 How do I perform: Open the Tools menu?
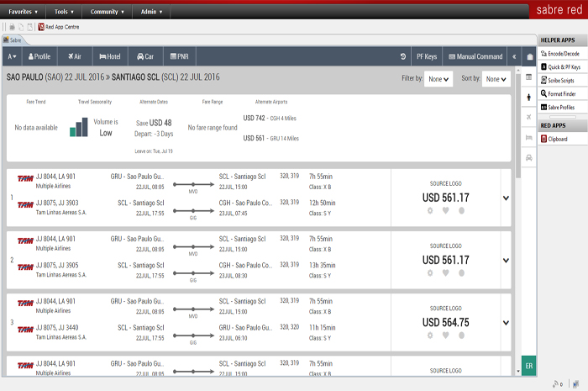point(64,12)
